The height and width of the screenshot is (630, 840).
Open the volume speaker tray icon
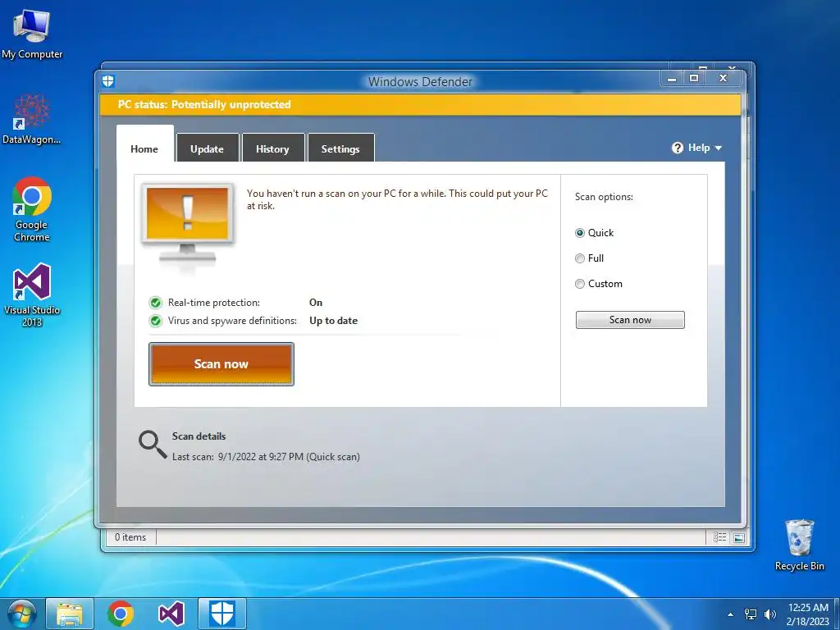(x=769, y=614)
